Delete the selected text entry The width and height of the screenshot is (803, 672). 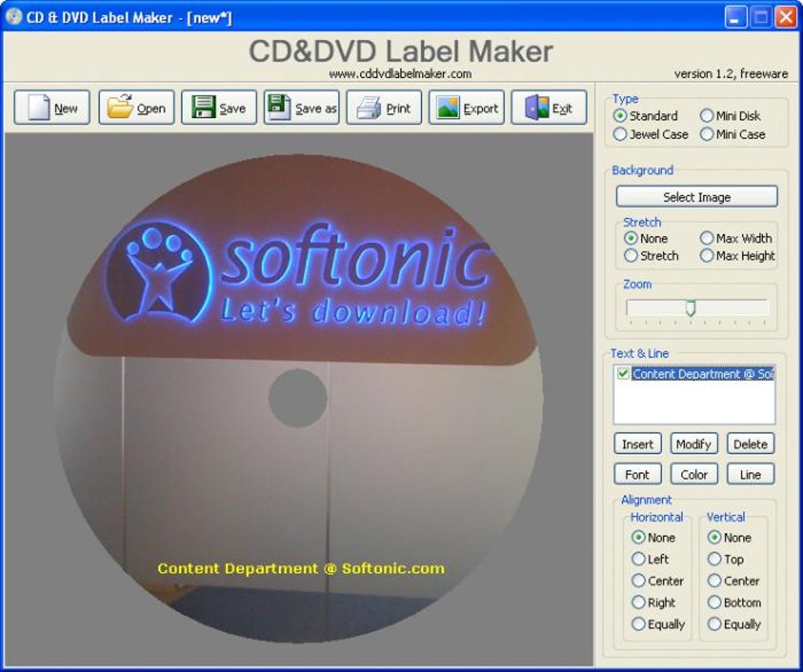pyautogui.click(x=750, y=444)
